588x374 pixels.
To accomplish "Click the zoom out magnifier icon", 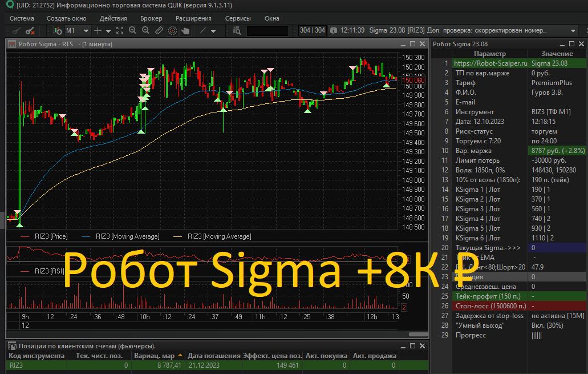I will [145, 31].
